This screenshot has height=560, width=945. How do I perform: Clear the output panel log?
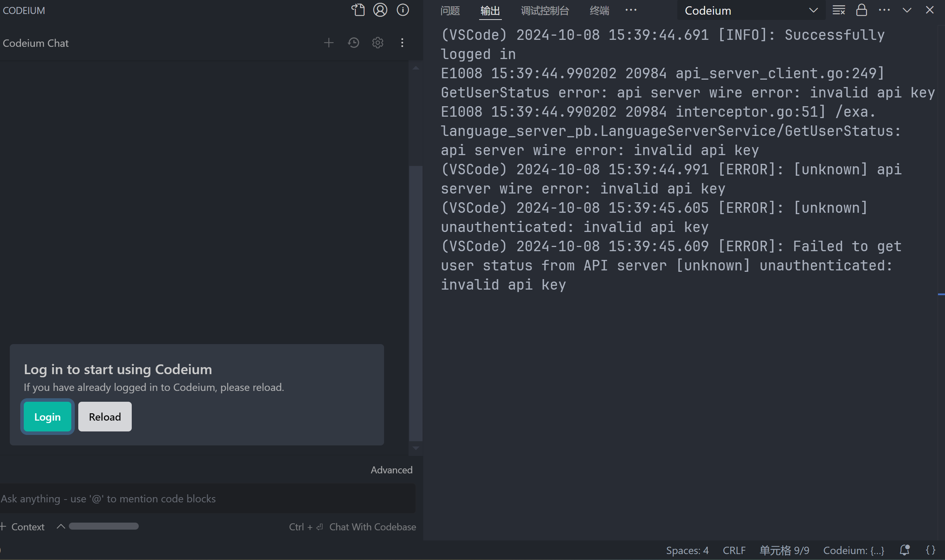(x=838, y=10)
